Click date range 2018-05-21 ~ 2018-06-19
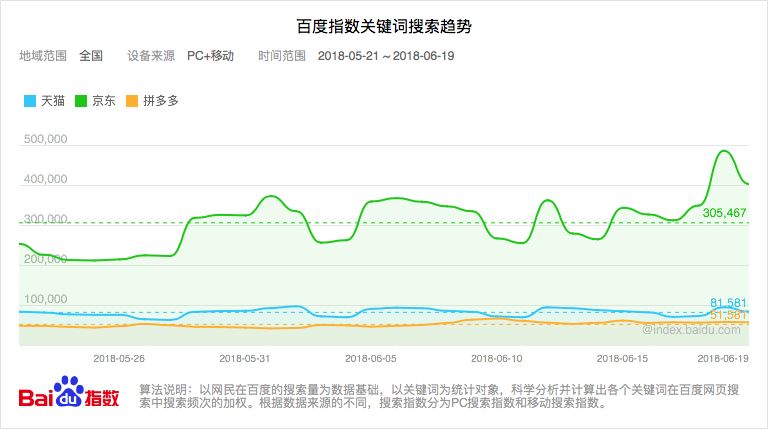Viewport: 768px width, 429px height. [386, 56]
